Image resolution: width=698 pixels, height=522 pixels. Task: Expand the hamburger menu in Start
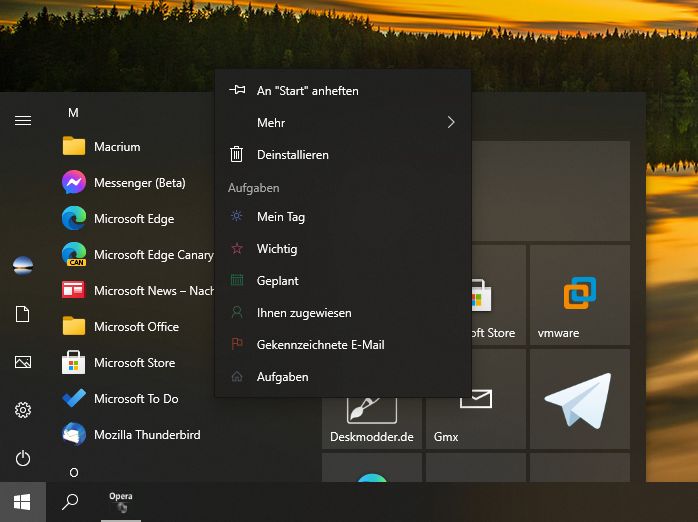click(23, 121)
